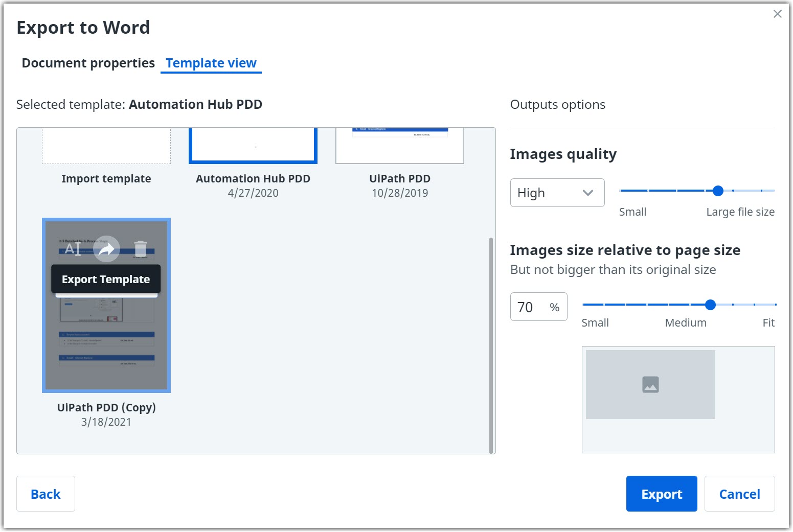793x532 pixels.
Task: Click the date 4/27/2020
Action: (x=253, y=193)
